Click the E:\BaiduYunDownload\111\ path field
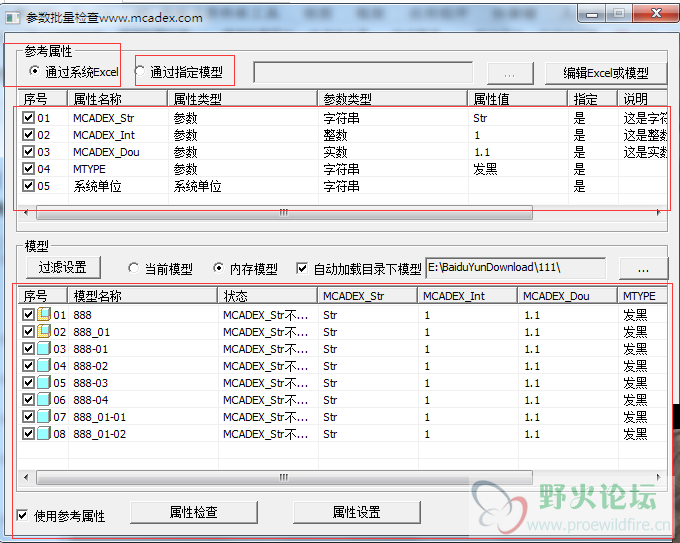This screenshot has height=543, width=680. (x=516, y=268)
